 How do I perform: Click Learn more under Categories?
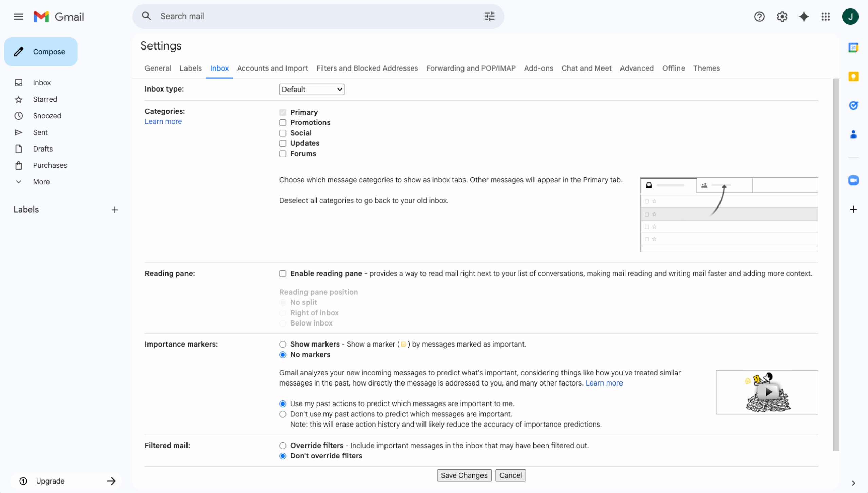coord(163,121)
